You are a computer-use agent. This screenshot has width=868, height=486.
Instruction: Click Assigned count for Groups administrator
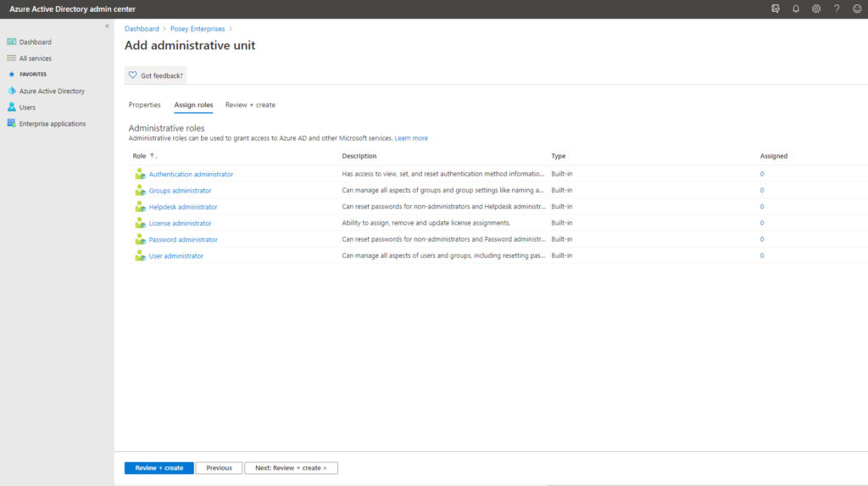[x=762, y=190]
